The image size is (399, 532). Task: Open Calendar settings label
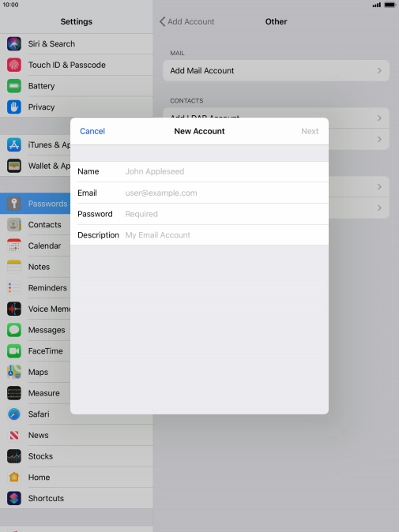44,245
